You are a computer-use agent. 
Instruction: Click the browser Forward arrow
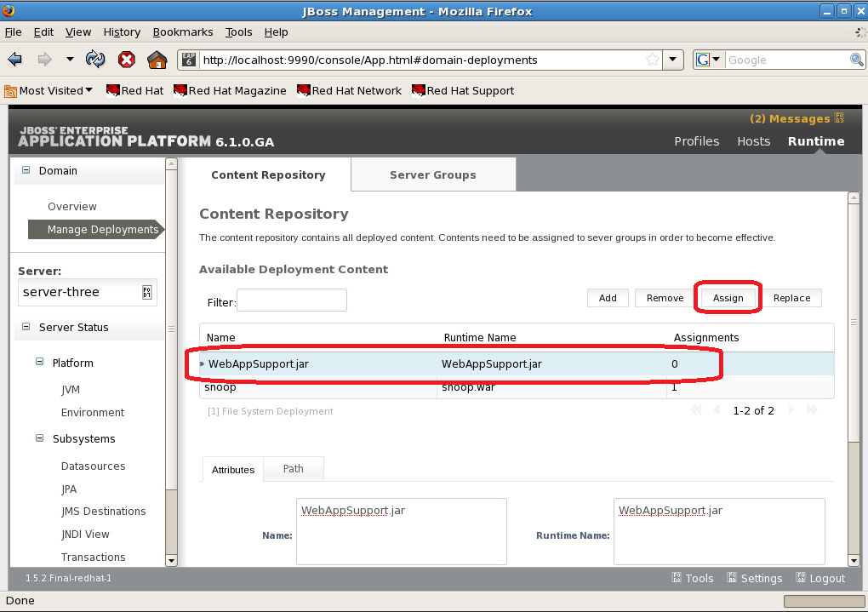coord(44,60)
